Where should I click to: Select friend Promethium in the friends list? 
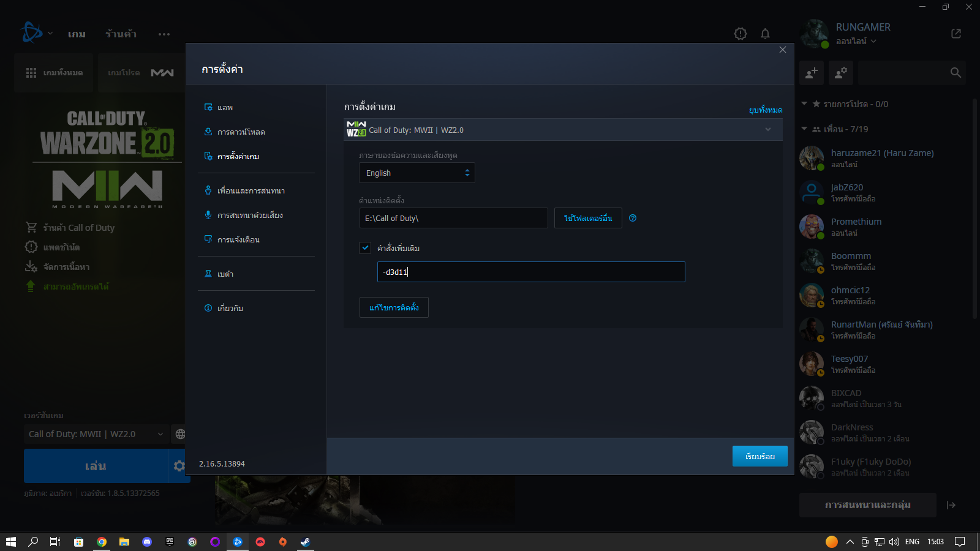[882, 227]
